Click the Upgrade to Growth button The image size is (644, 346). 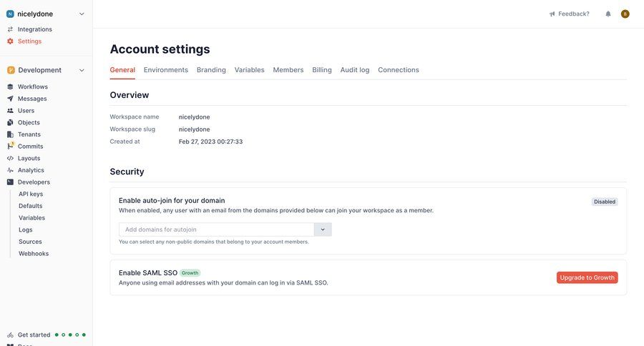coord(587,278)
